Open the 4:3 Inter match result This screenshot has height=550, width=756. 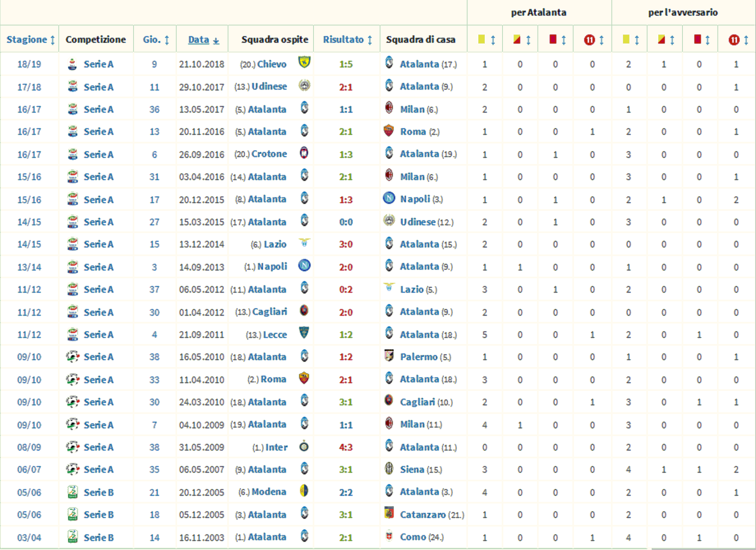point(346,447)
